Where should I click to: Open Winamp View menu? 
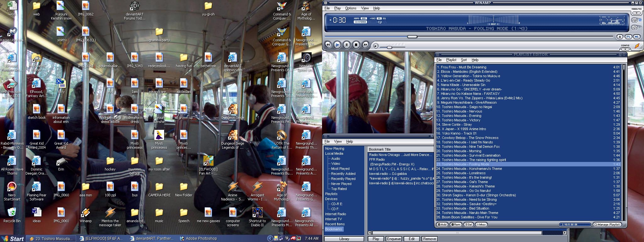(365, 8)
